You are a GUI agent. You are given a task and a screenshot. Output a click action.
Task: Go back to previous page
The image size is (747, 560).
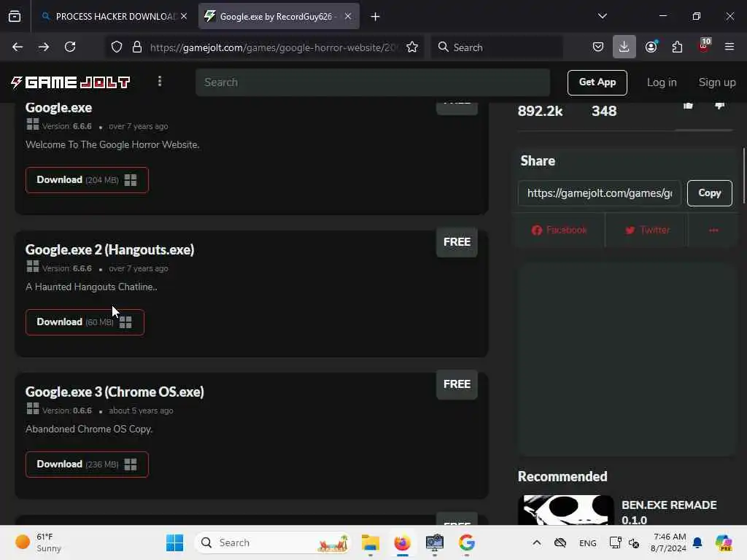coord(18,47)
